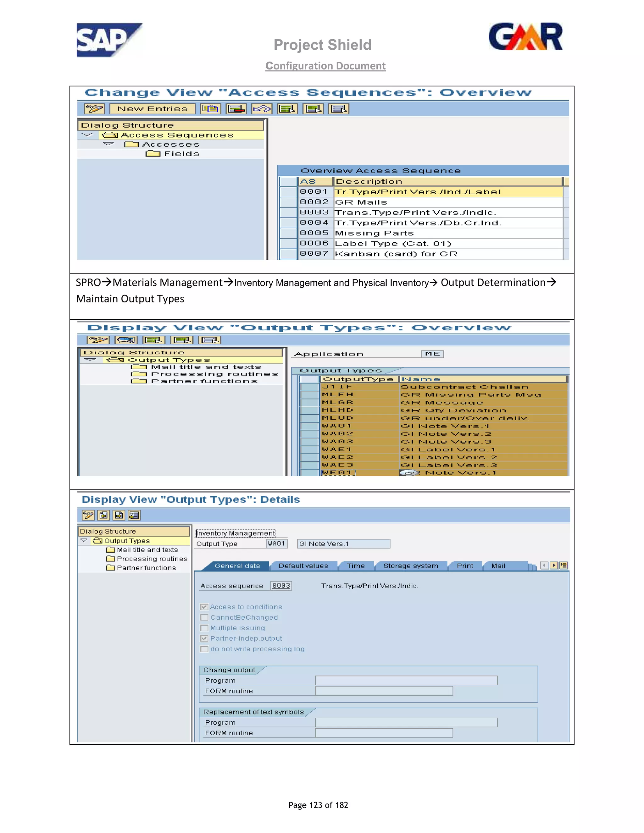Screen dimensions: 644x833
Task: Open Processing routines in Details view
Action: tap(111, 559)
